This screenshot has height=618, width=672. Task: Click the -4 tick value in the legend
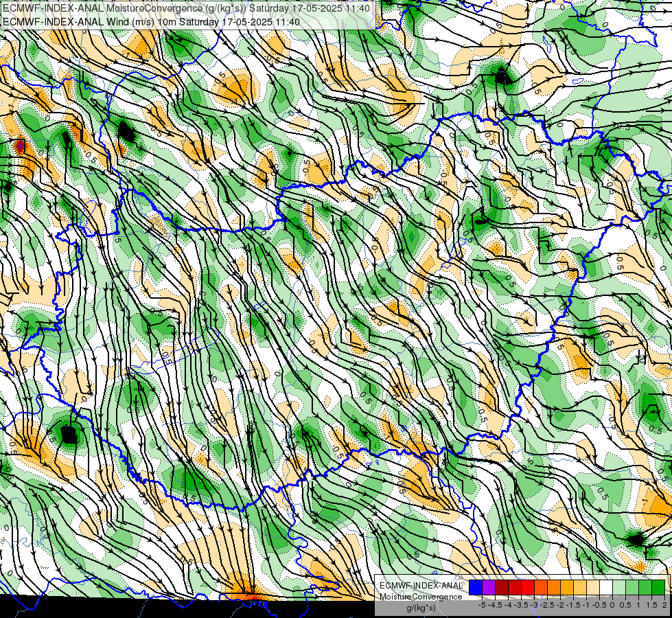coord(508,605)
